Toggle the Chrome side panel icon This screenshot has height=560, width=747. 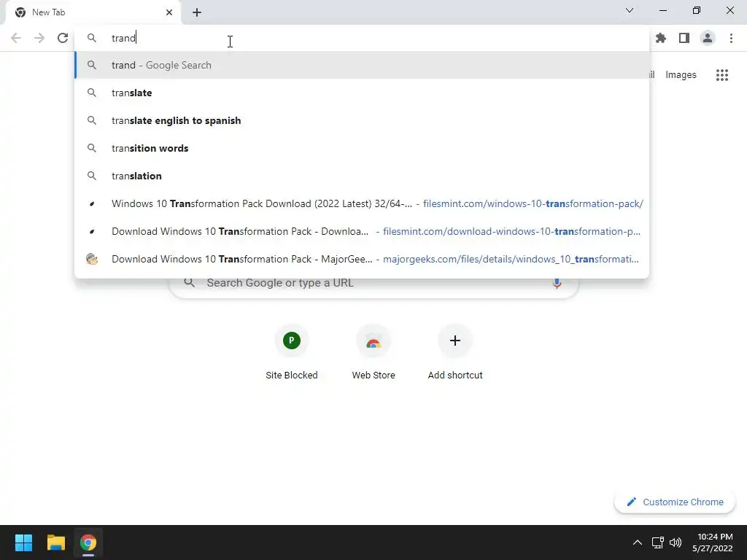pos(684,38)
